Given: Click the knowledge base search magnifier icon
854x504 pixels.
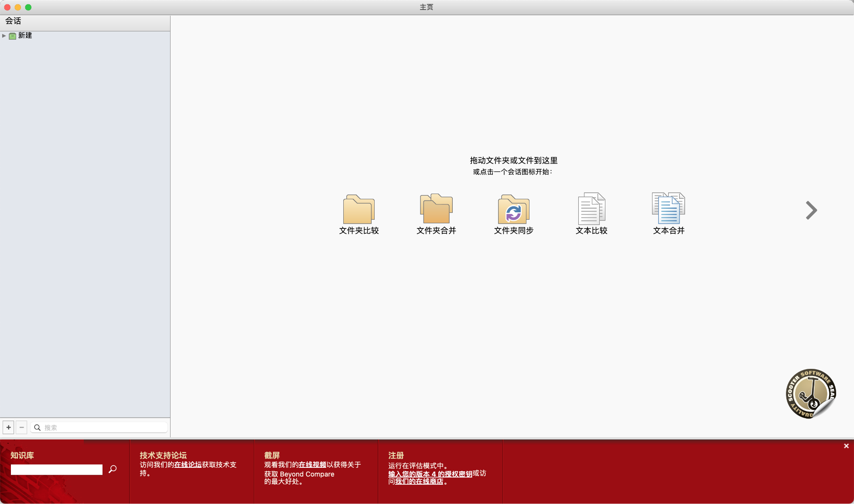Looking at the screenshot, I should [113, 469].
